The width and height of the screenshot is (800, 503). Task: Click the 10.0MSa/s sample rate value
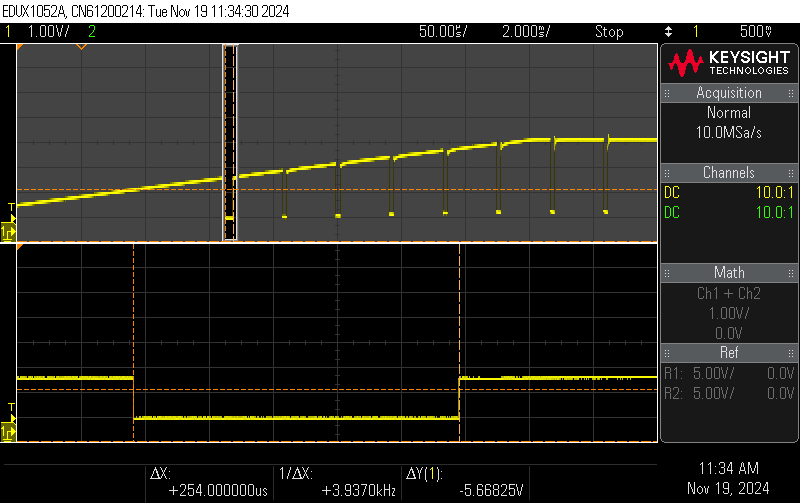click(729, 133)
